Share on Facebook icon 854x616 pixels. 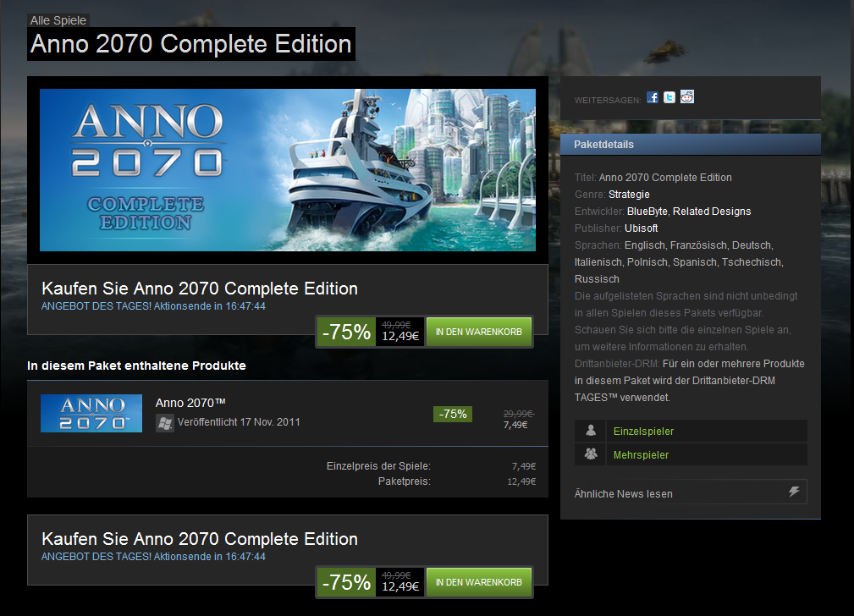tap(653, 97)
